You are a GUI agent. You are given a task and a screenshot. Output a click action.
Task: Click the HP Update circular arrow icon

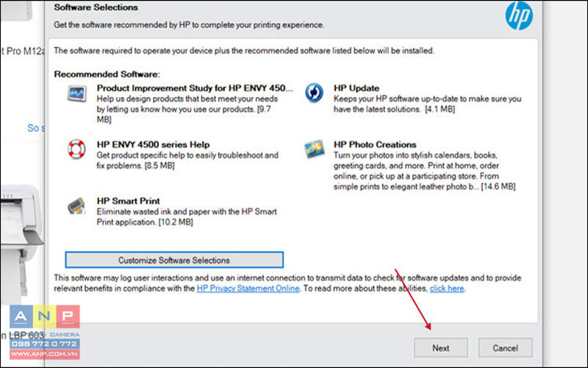tap(314, 93)
